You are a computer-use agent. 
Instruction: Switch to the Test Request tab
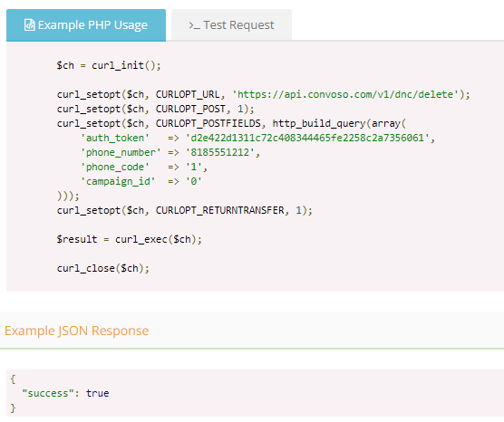231,25
